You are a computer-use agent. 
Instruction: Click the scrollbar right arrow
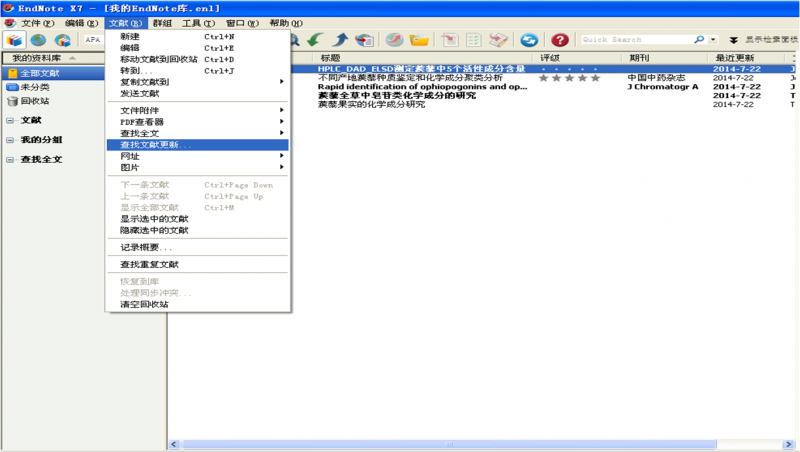(x=788, y=444)
